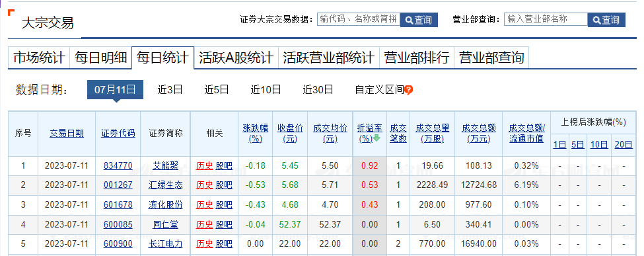644x256 pixels.
Task: Open 同仁堂 stock name link
Action: pyautogui.click(x=166, y=225)
